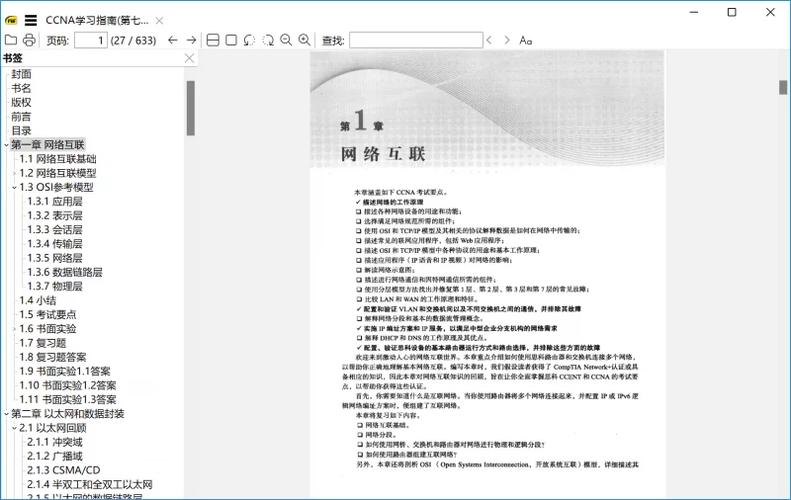
Task: Go to 1.3 OSI参考模型 bookmark
Action: 56,187
